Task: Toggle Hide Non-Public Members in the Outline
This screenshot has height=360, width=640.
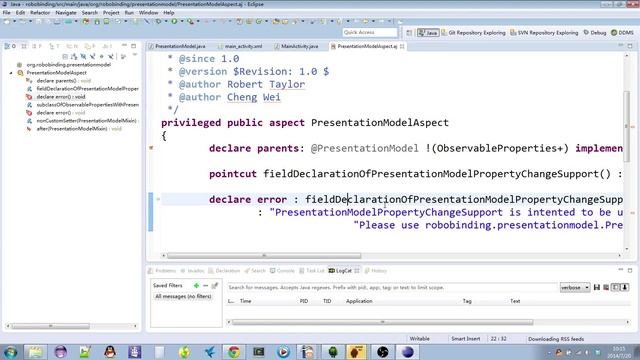Action: 102,56
